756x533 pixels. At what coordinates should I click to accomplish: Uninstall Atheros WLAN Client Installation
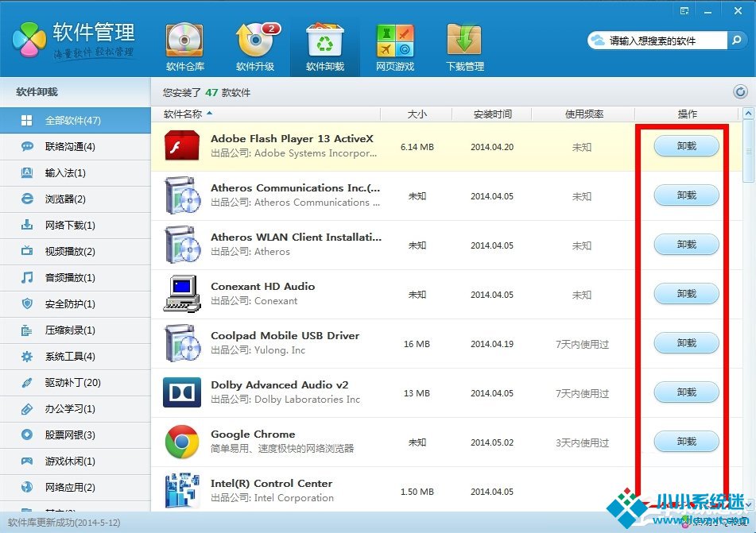[x=686, y=245]
